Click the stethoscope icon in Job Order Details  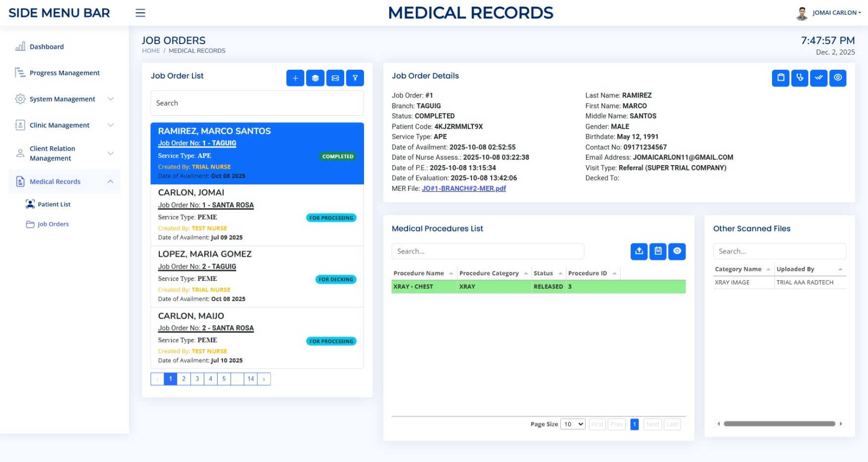799,78
